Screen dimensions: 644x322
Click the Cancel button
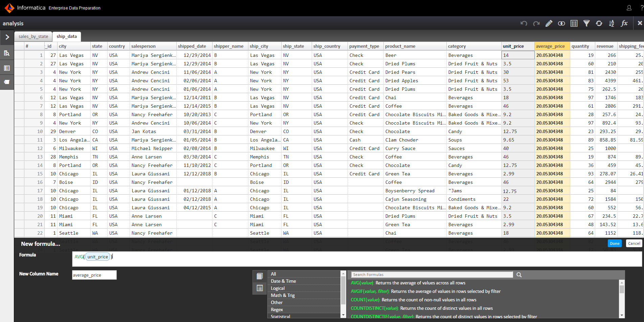tap(634, 243)
